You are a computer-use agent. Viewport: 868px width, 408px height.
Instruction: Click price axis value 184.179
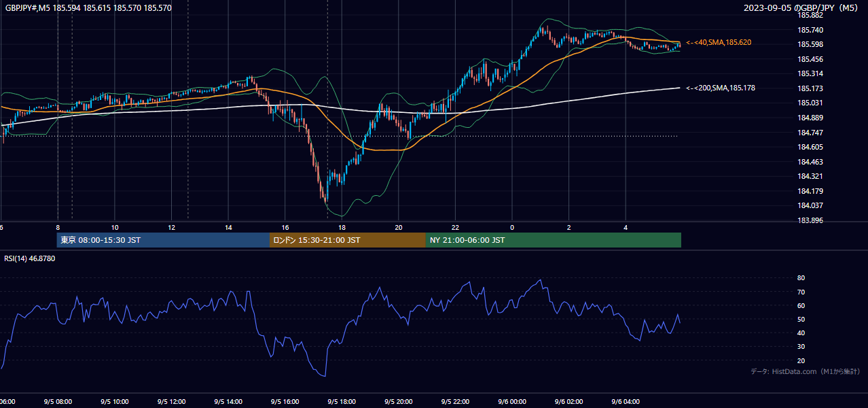pyautogui.click(x=811, y=191)
